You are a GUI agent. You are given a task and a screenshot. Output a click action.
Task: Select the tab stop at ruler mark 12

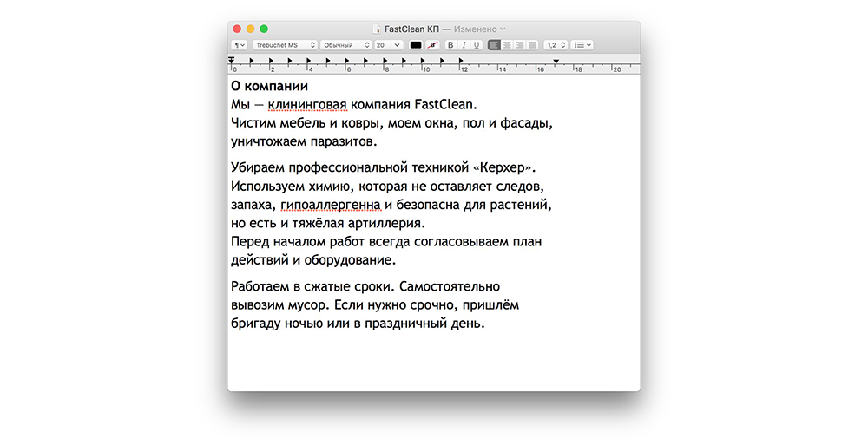point(461,61)
